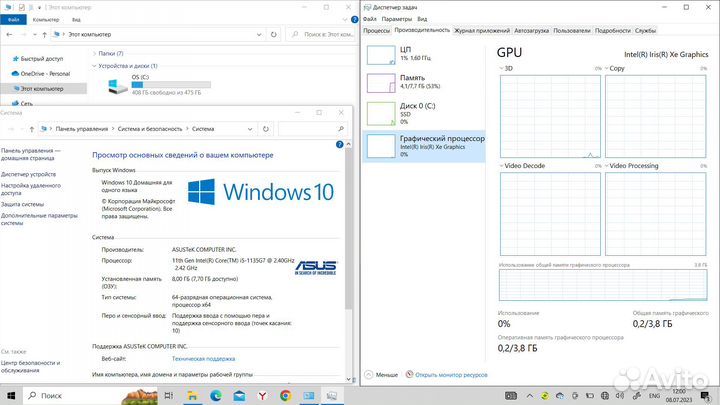Viewport: 720px width, 405px height.
Task: Open Google Chrome from the taskbar
Action: 286,395
